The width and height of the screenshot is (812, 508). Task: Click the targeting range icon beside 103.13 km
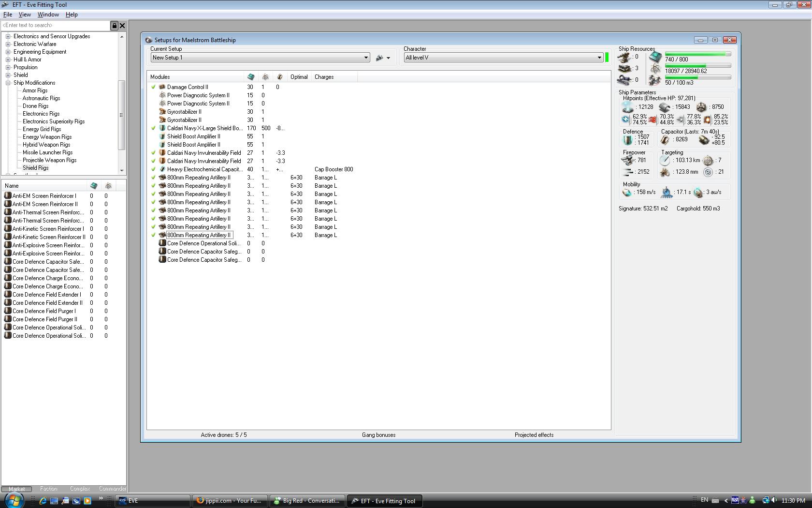[x=666, y=160]
